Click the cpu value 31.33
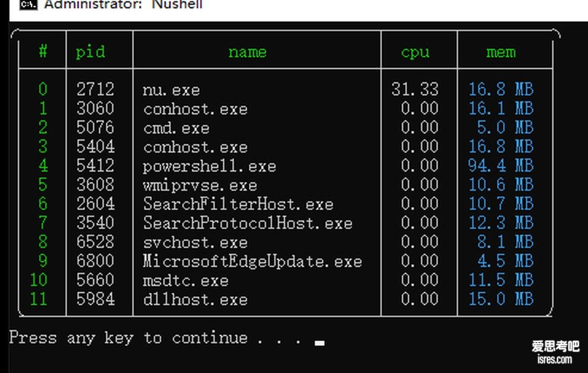Screen dimensions: 588x373 tap(414, 89)
